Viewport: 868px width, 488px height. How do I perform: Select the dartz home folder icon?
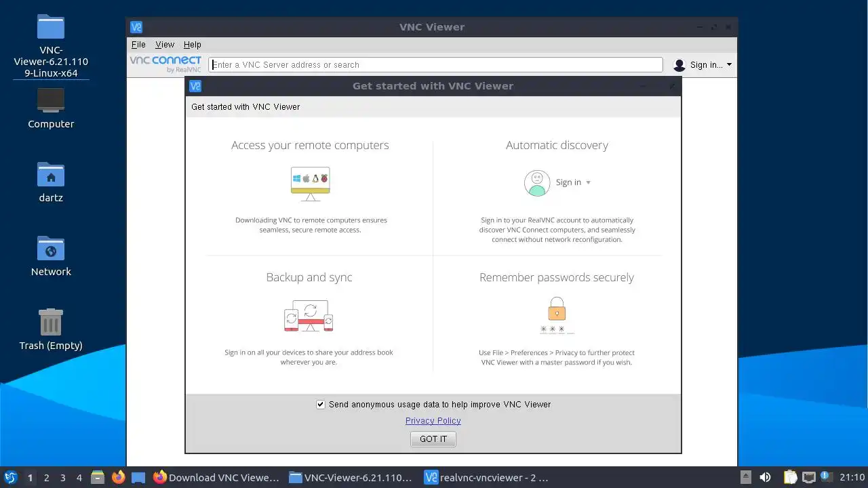(x=51, y=182)
